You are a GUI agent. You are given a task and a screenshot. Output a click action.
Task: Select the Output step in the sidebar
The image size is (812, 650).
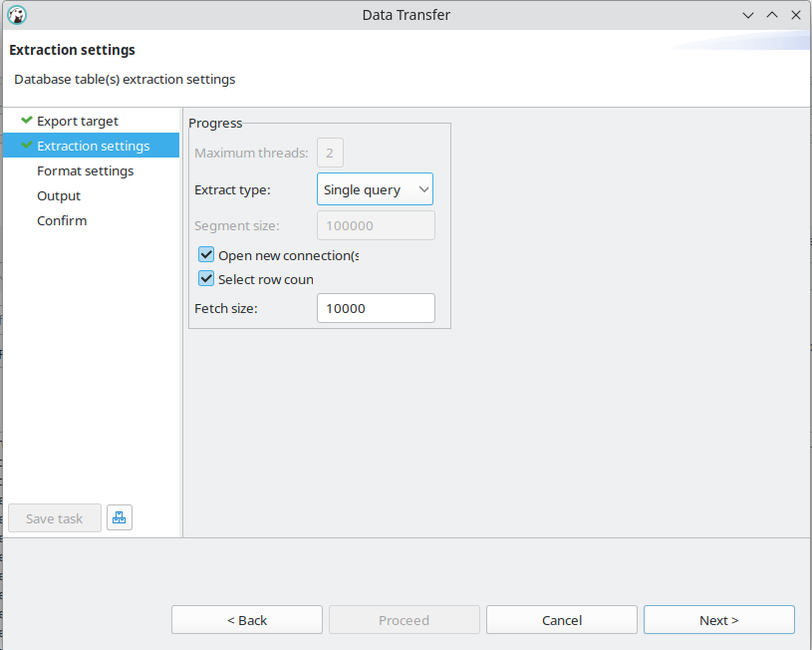click(58, 195)
